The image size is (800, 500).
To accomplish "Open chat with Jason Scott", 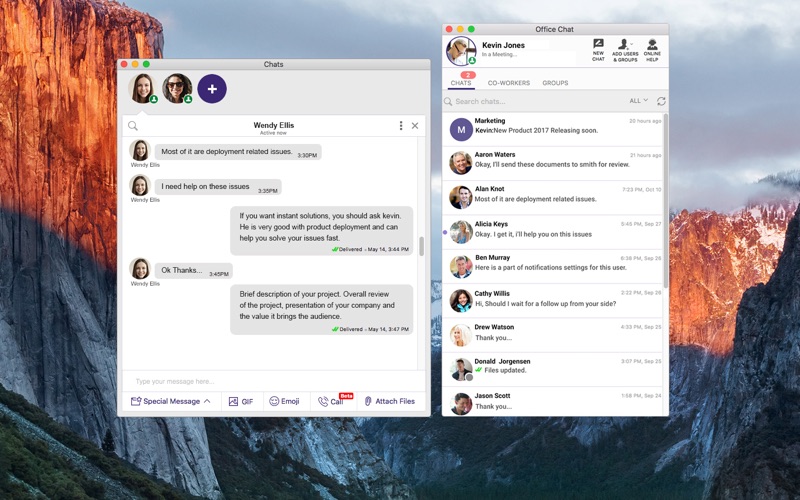I will point(553,403).
